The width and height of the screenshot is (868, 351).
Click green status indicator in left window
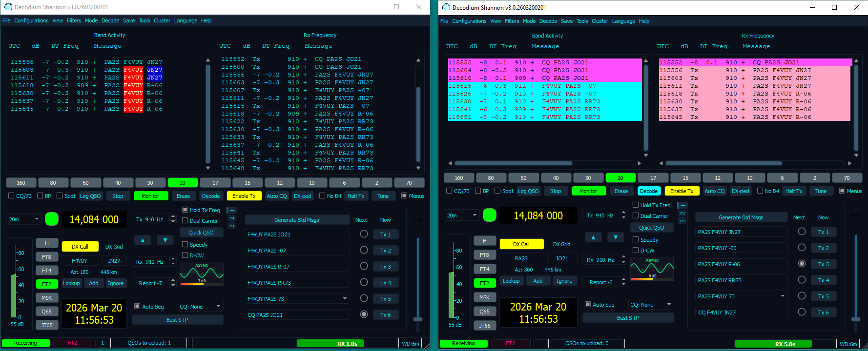pyautogui.click(x=52, y=219)
